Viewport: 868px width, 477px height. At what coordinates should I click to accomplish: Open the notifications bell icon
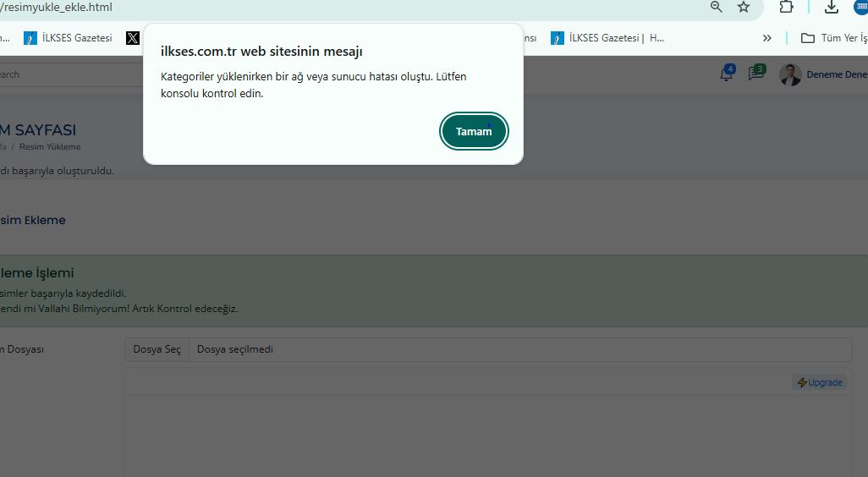(x=726, y=74)
